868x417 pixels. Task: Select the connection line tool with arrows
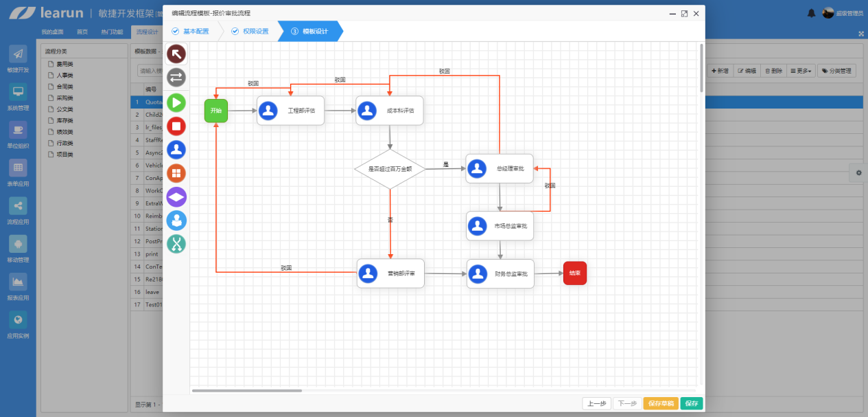(176, 77)
